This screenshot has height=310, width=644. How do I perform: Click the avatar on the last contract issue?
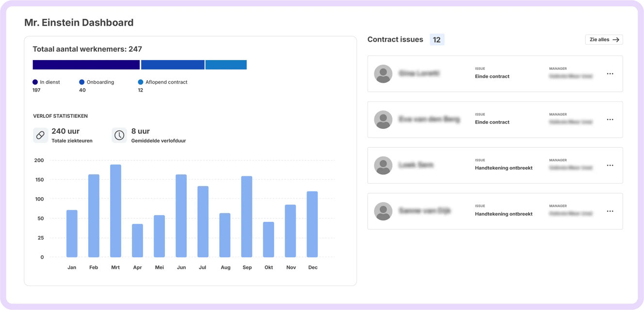pos(383,211)
